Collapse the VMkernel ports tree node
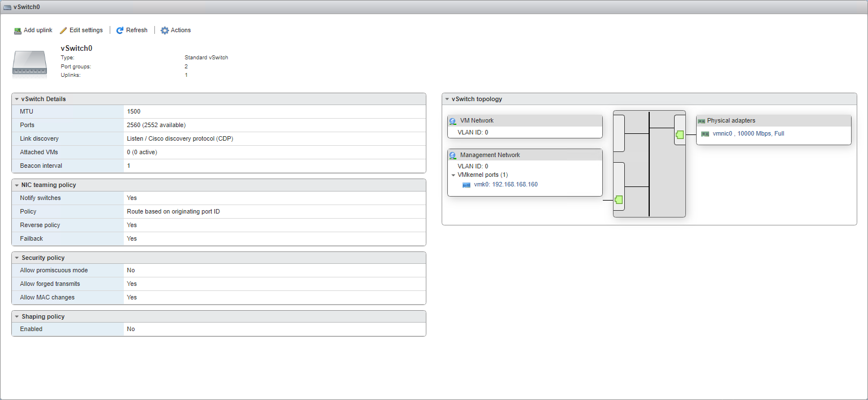 coord(454,175)
